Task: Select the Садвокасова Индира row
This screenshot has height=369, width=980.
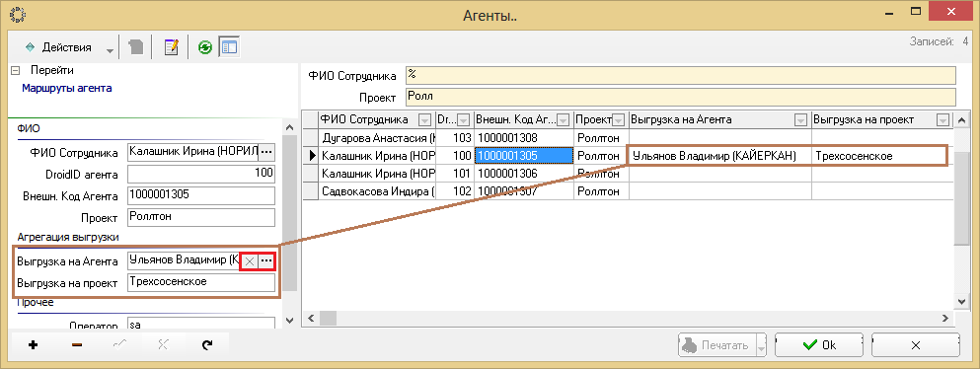Action: 628,191
